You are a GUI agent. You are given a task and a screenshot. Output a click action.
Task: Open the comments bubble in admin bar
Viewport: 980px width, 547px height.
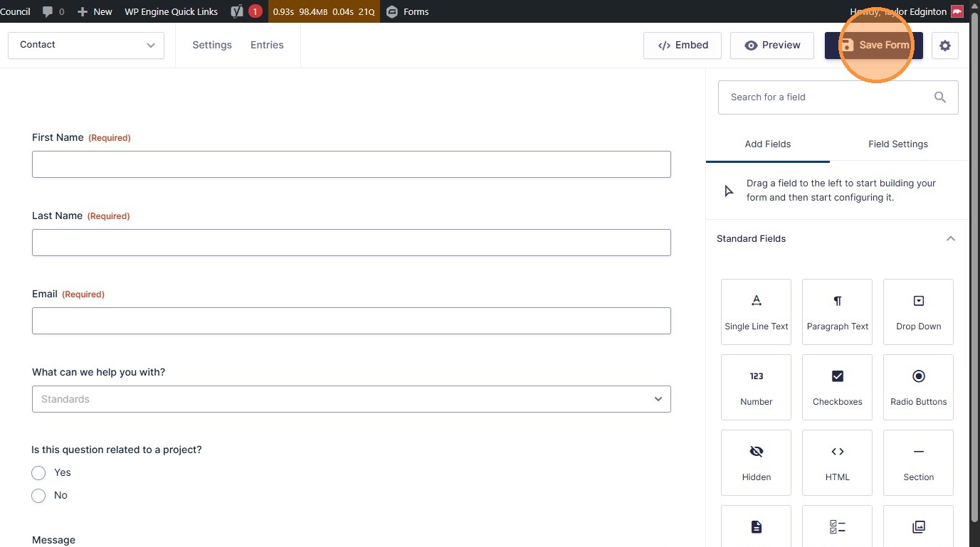[x=53, y=11]
